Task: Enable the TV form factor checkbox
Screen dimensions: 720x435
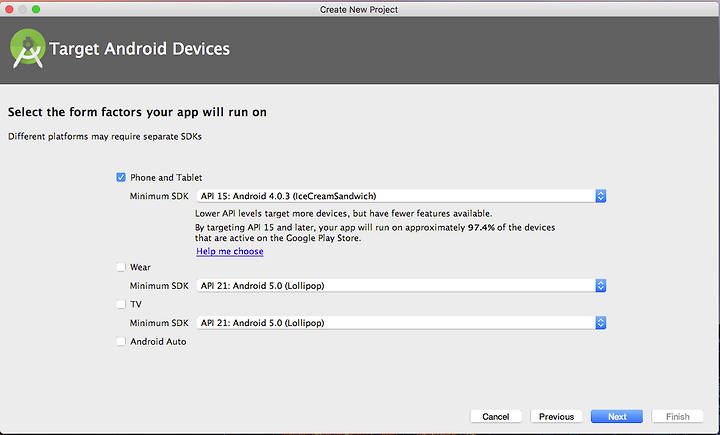Action: point(121,304)
